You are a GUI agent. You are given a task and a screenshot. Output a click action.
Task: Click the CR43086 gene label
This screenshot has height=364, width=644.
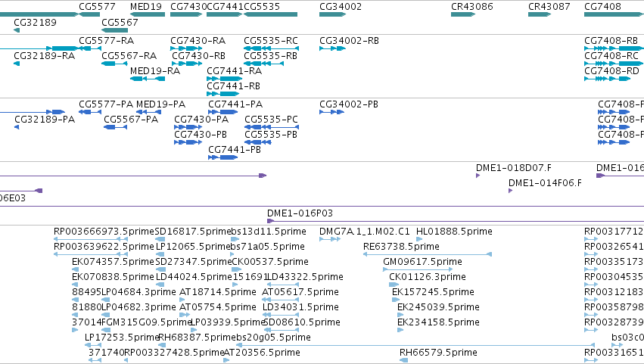tap(472, 7)
